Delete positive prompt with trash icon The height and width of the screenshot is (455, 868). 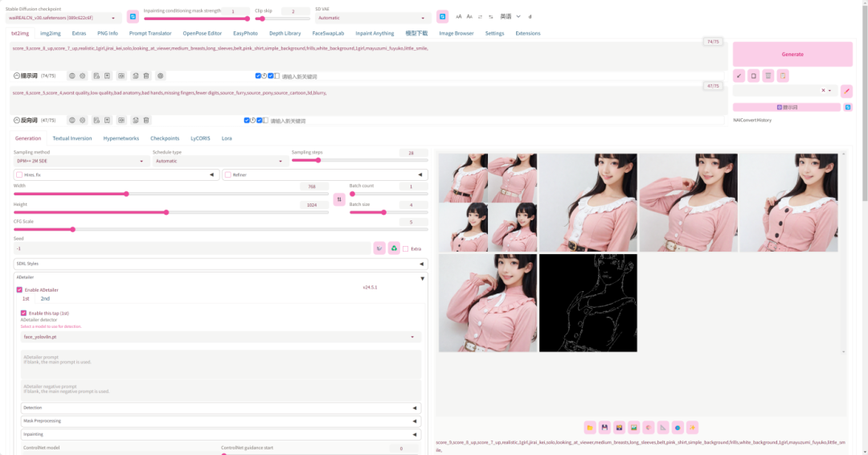146,76
